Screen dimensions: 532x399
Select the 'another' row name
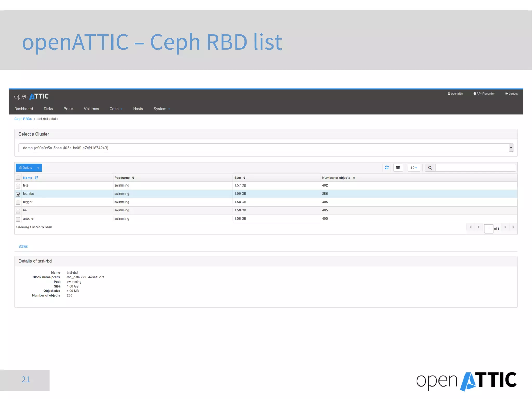click(29, 218)
